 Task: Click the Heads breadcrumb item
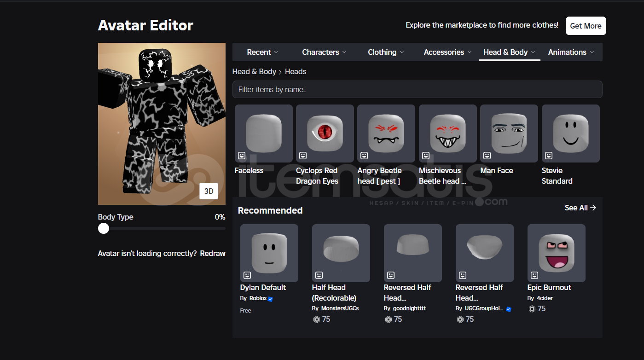[296, 71]
